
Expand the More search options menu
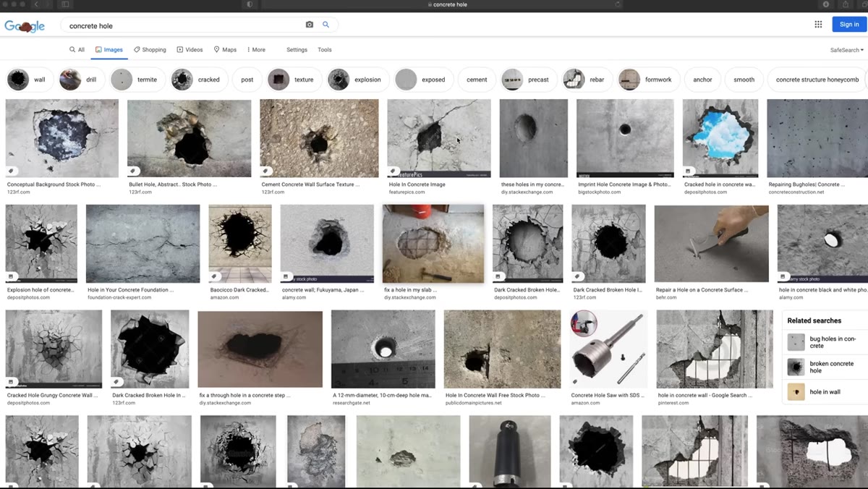coord(256,50)
